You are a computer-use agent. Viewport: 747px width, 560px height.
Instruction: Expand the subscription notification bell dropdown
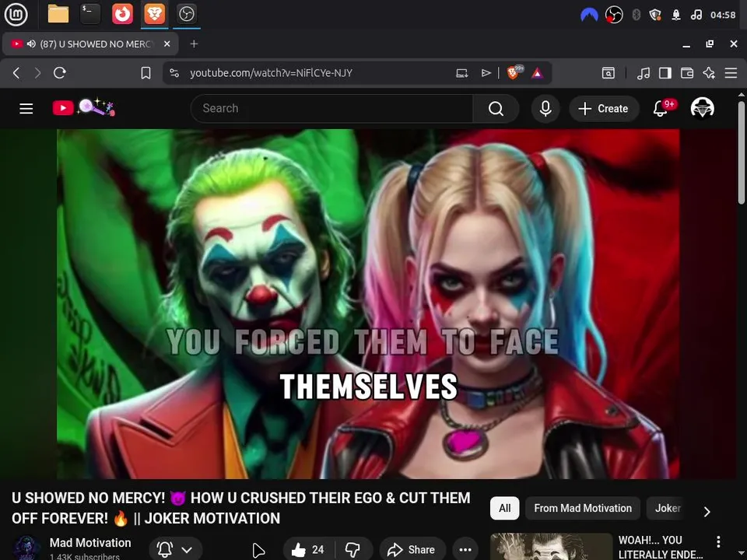[176, 550]
